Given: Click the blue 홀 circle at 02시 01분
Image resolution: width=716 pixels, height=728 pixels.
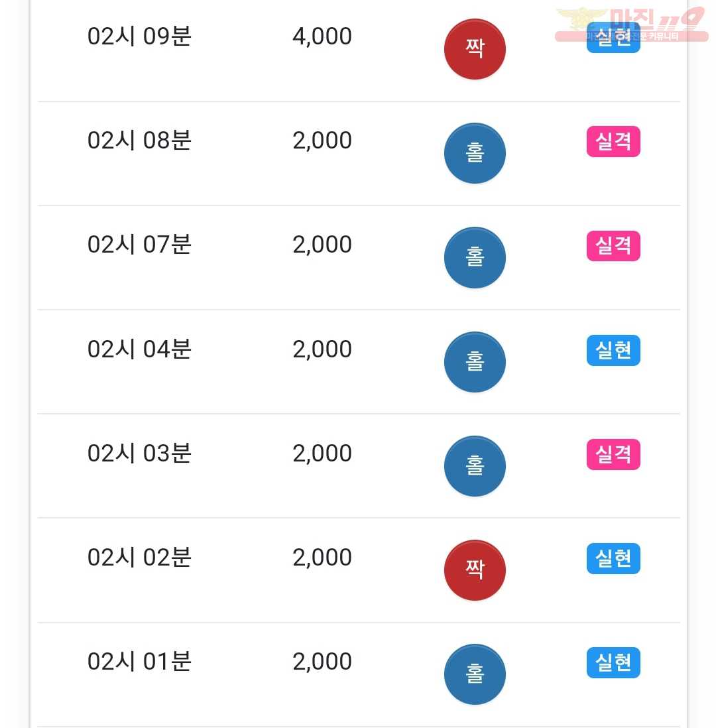Looking at the screenshot, I should [475, 674].
